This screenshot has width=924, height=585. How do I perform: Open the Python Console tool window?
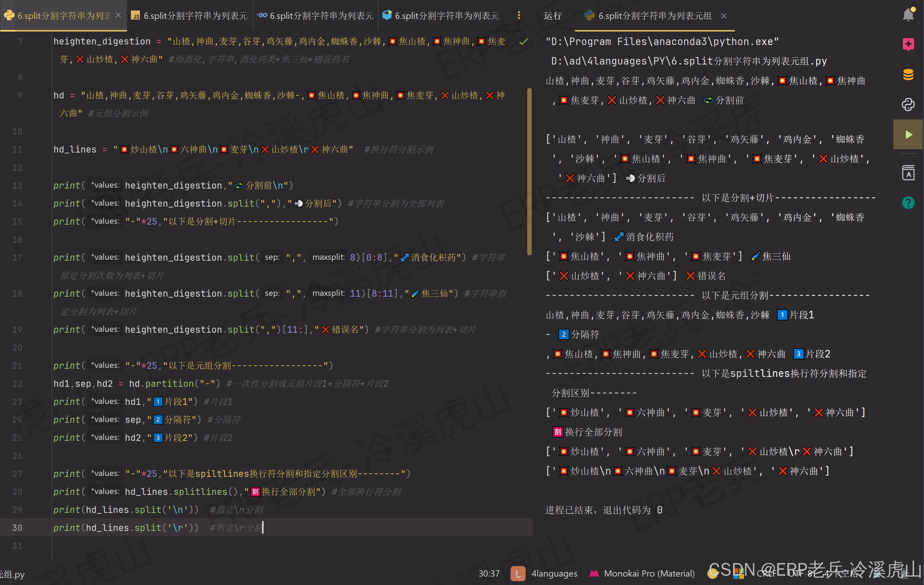click(x=908, y=105)
